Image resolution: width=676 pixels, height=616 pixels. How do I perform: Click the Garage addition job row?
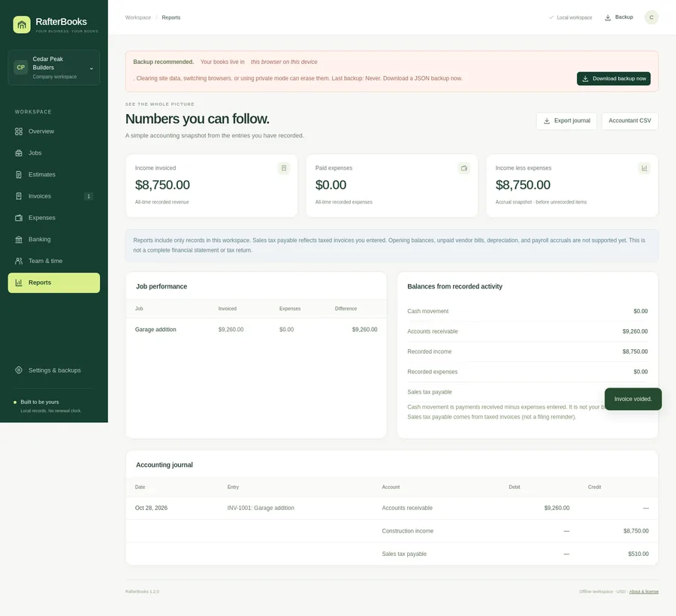[x=256, y=329]
